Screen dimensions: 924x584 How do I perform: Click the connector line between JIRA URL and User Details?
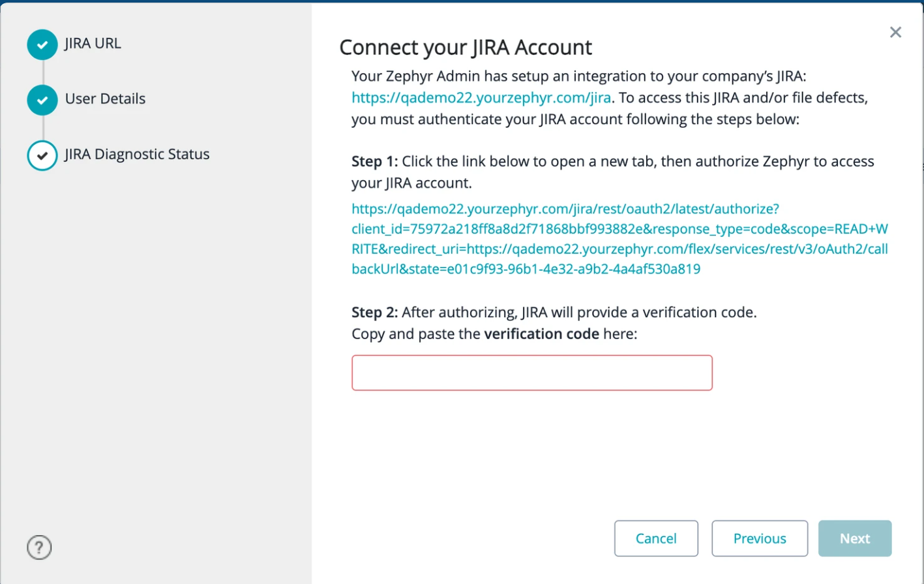point(43,72)
